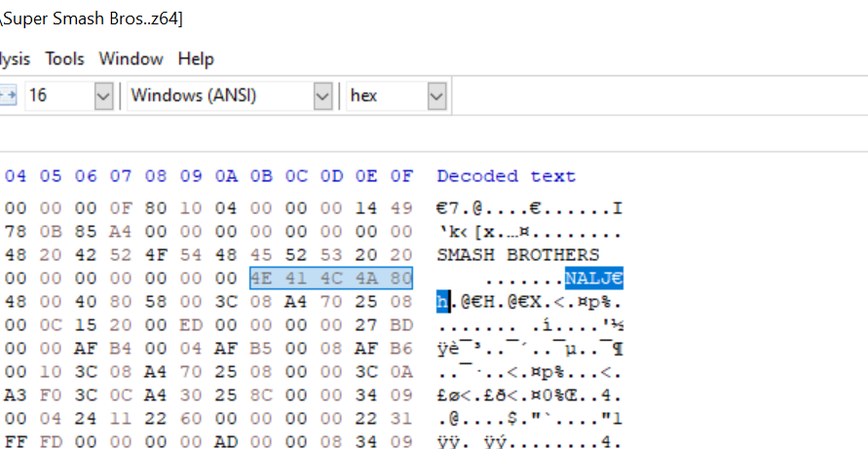This screenshot has height=449, width=868.
Task: Select hex byte 14 in the first row
Action: point(366,208)
